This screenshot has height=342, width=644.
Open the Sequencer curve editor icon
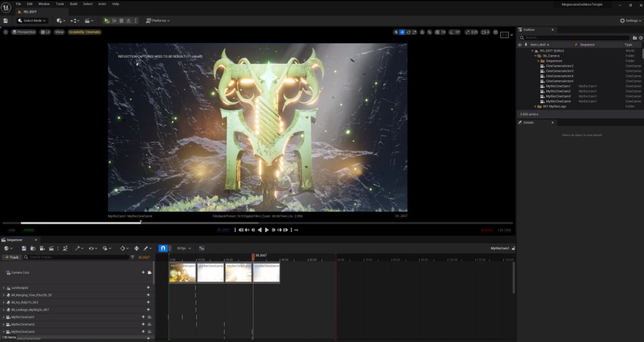[202, 248]
